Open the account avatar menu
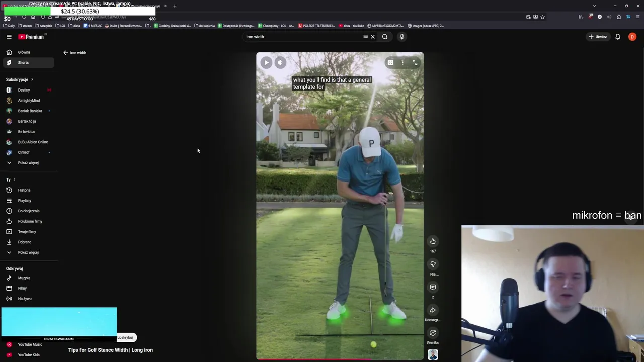Screen dimensions: 644x362 632,37
